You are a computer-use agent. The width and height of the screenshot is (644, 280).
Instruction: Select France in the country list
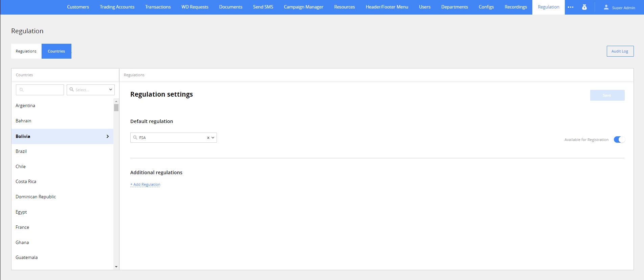point(62,227)
